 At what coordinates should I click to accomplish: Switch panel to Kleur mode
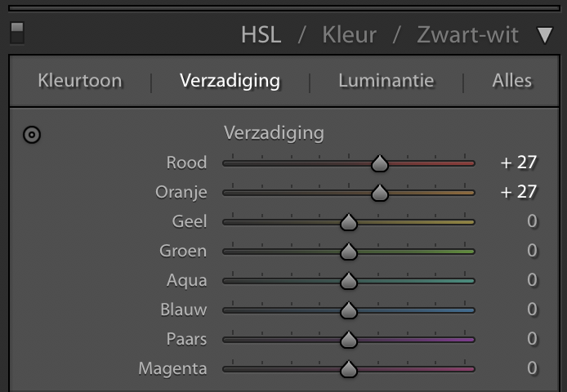click(x=350, y=35)
